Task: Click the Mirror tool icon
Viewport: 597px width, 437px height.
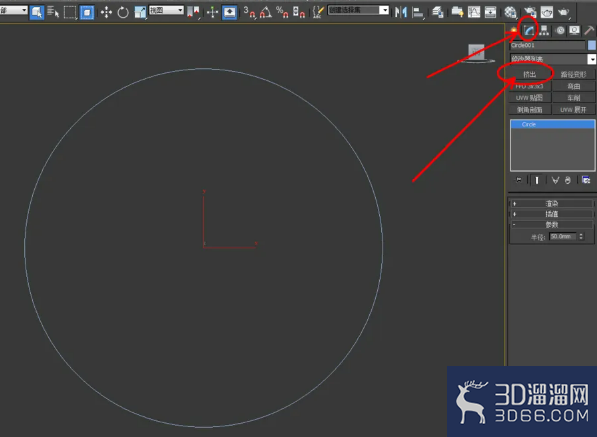Action: (x=401, y=13)
